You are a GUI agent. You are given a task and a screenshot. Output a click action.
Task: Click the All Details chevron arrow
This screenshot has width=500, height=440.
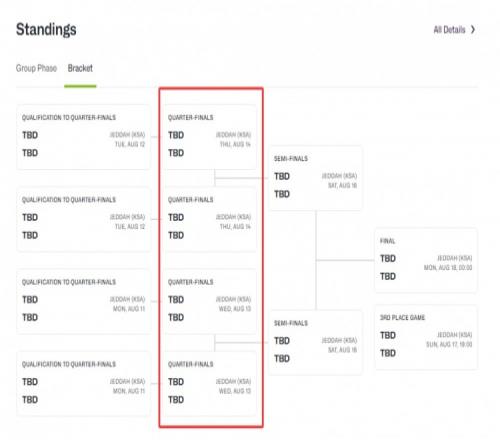coord(473,30)
